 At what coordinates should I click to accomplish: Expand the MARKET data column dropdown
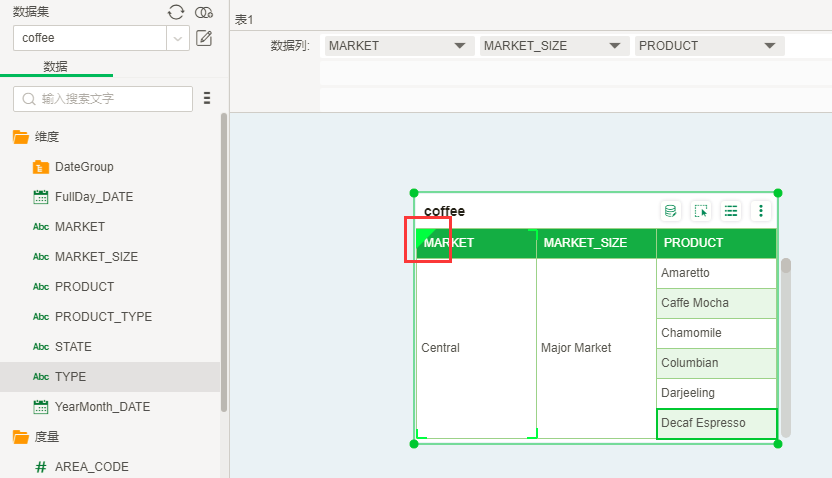pos(460,46)
